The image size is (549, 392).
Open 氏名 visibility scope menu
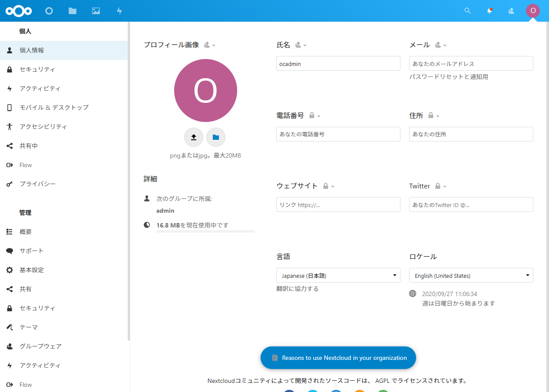click(301, 45)
